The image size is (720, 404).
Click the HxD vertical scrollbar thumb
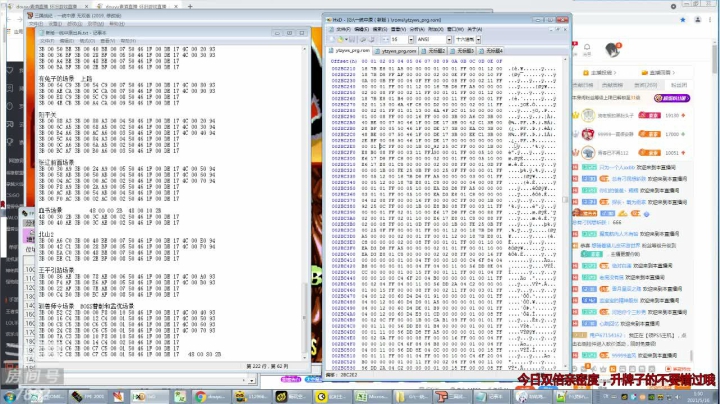click(565, 200)
